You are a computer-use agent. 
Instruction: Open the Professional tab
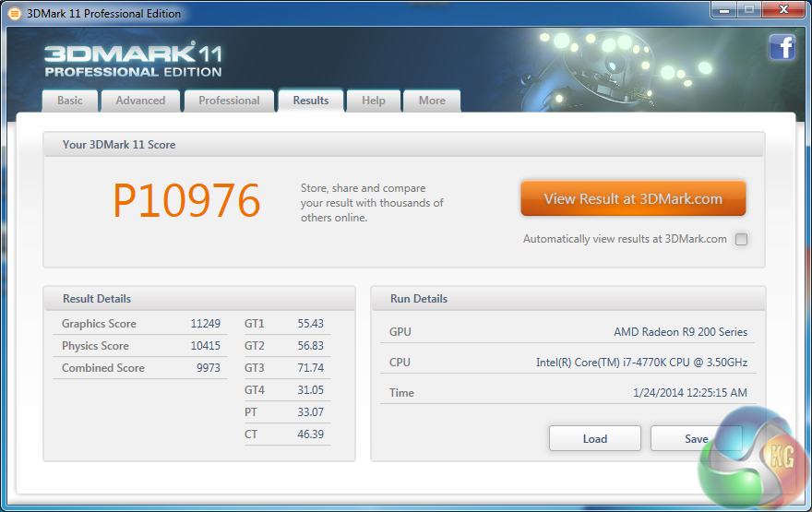tap(229, 101)
